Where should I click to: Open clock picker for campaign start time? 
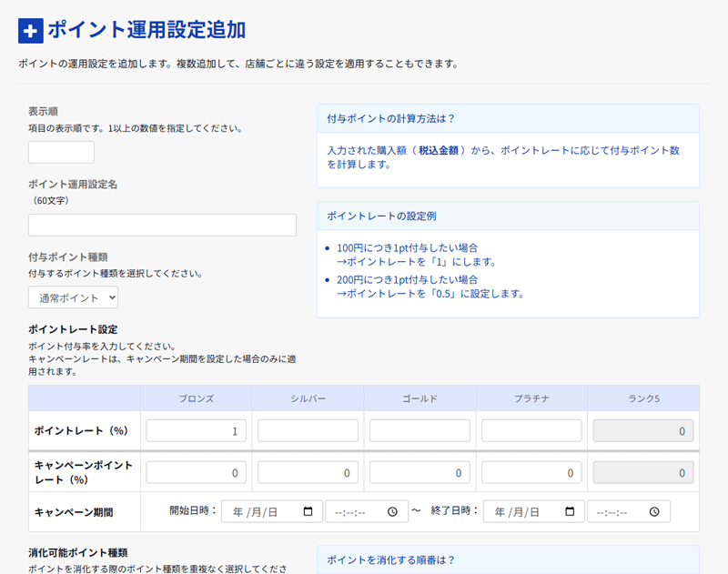click(x=392, y=512)
